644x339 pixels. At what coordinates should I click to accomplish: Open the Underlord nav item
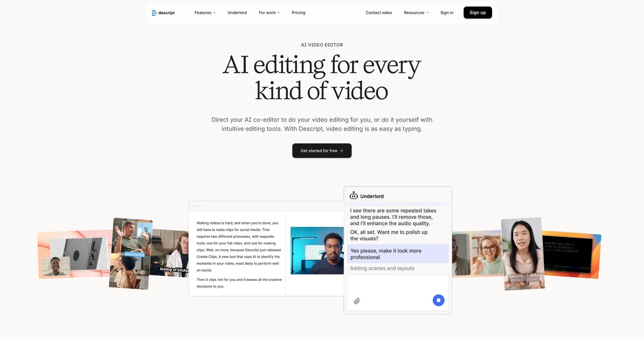pyautogui.click(x=237, y=13)
